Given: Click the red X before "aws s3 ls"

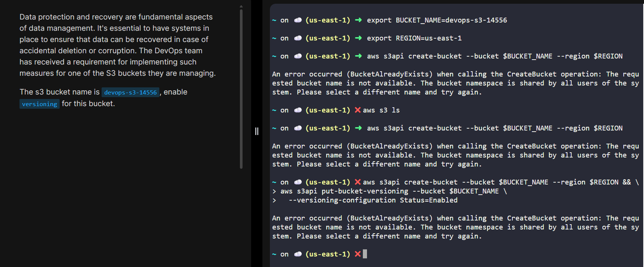Looking at the screenshot, I should [x=358, y=110].
